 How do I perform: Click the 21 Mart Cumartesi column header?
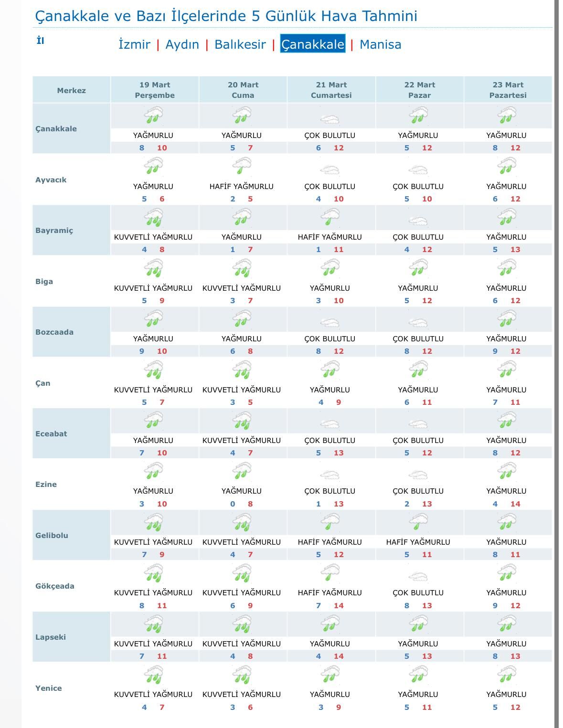[331, 90]
